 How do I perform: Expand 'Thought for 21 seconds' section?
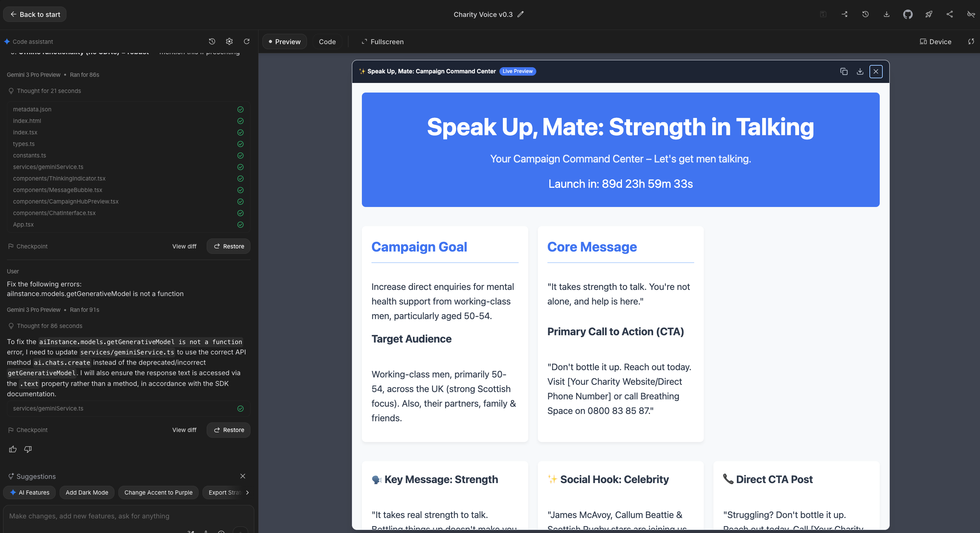49,91
